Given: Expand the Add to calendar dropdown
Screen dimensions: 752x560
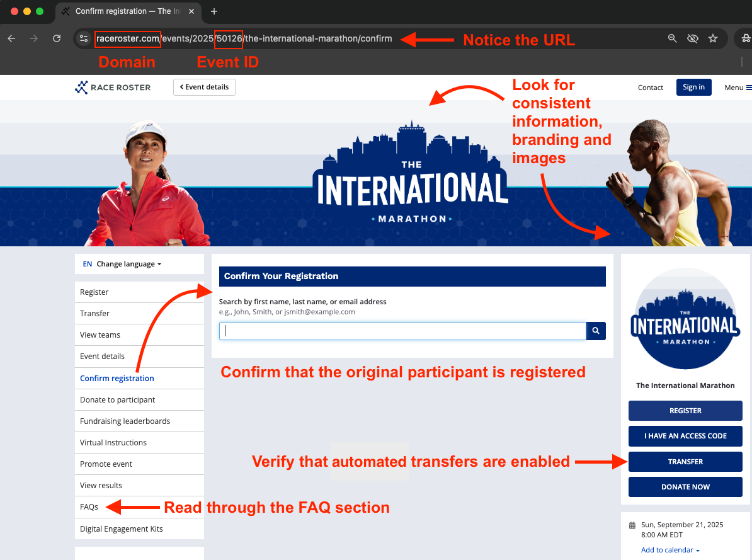Looking at the screenshot, I should pos(670,550).
